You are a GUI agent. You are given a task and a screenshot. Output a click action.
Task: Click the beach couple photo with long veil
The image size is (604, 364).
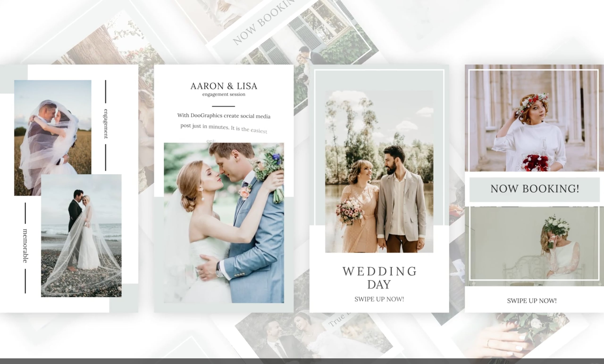[x=81, y=236]
